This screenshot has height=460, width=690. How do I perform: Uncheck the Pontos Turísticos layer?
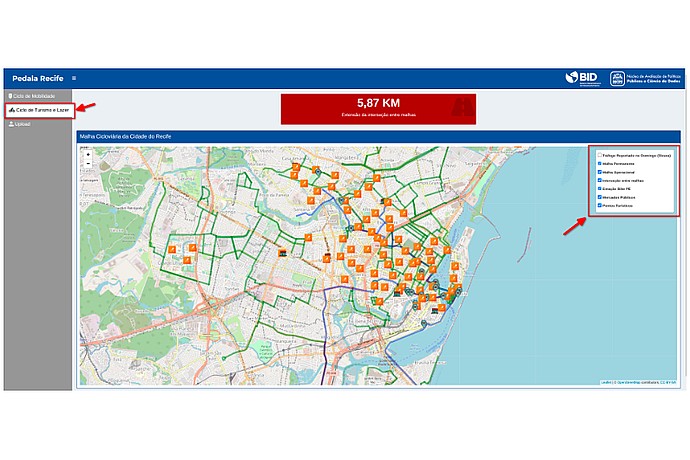599,205
